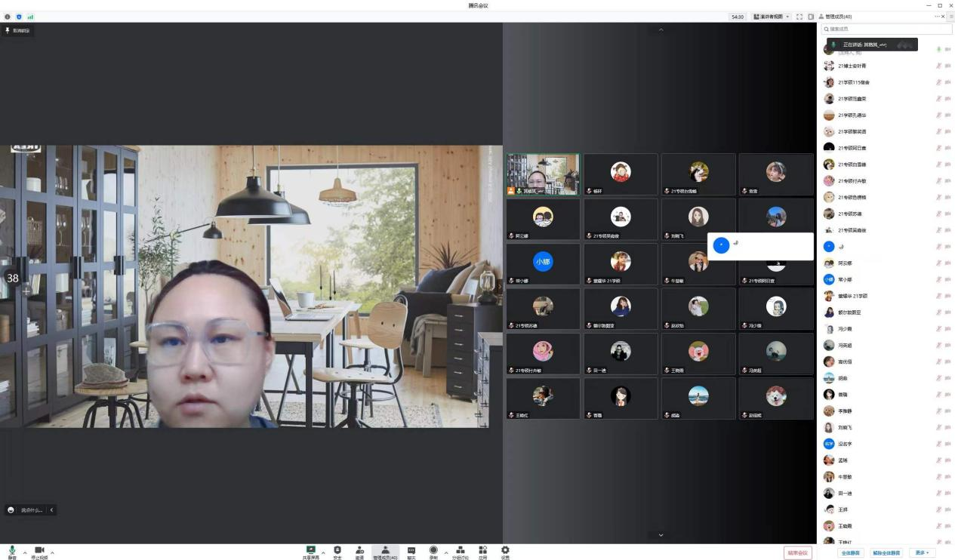
Task: Toggle the manage members (40) panel
Action: tap(385, 552)
